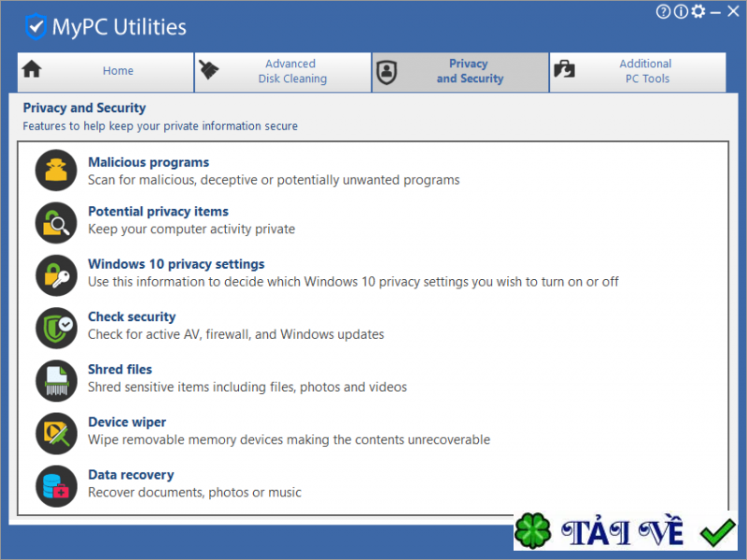Open the Data recovery link
Viewport: 747px width, 560px height.
pyautogui.click(x=131, y=475)
